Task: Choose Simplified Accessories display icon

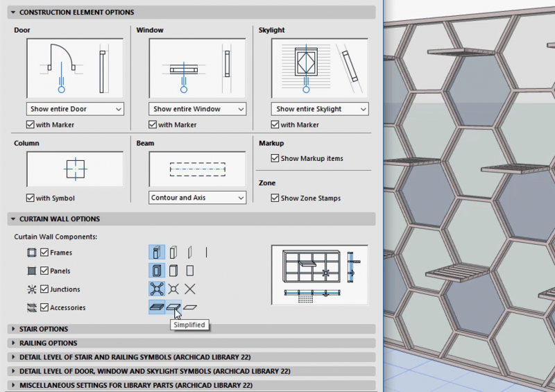Action: (x=173, y=307)
